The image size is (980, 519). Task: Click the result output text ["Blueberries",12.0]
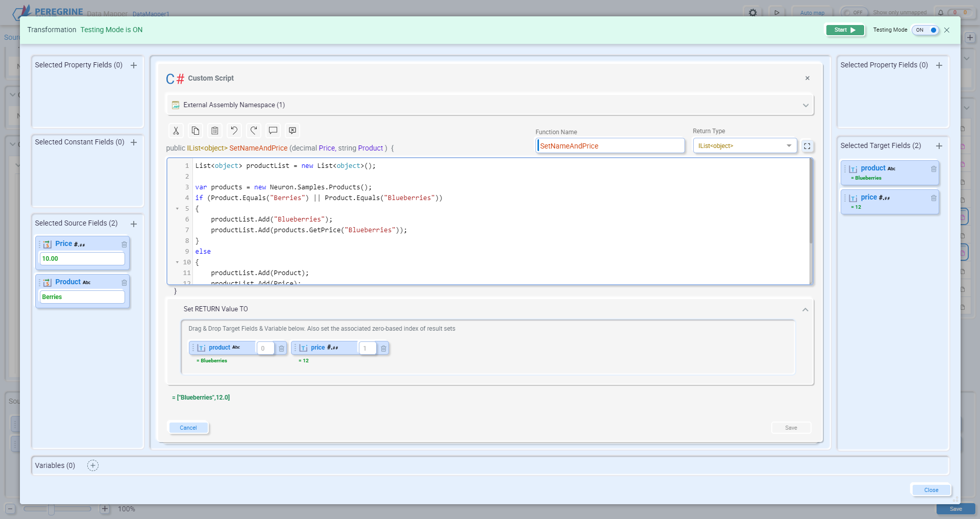[x=201, y=398]
